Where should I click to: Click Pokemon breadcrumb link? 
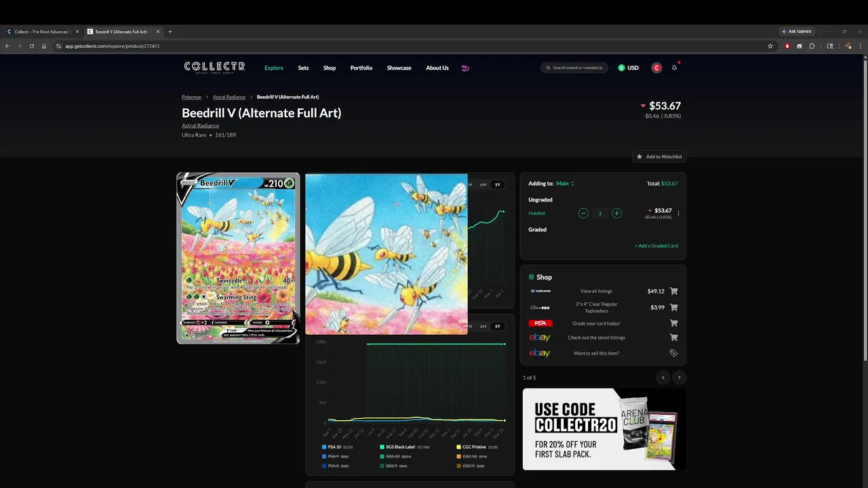point(191,97)
